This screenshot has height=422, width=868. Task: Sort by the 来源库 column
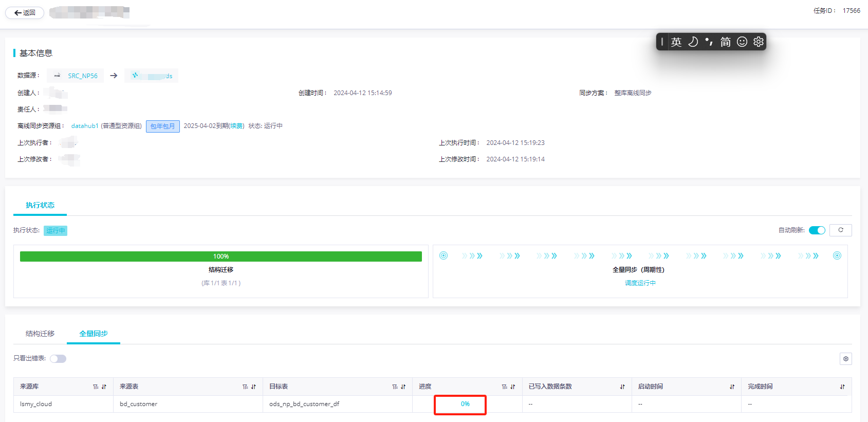click(x=104, y=387)
